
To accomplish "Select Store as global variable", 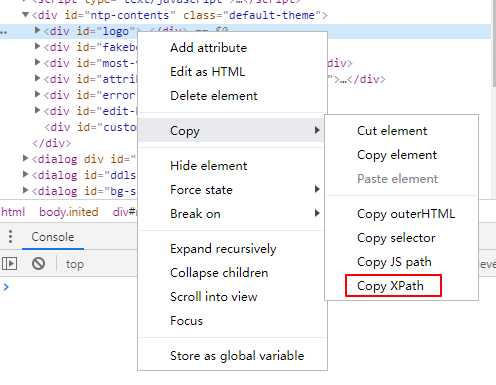I will (x=237, y=356).
